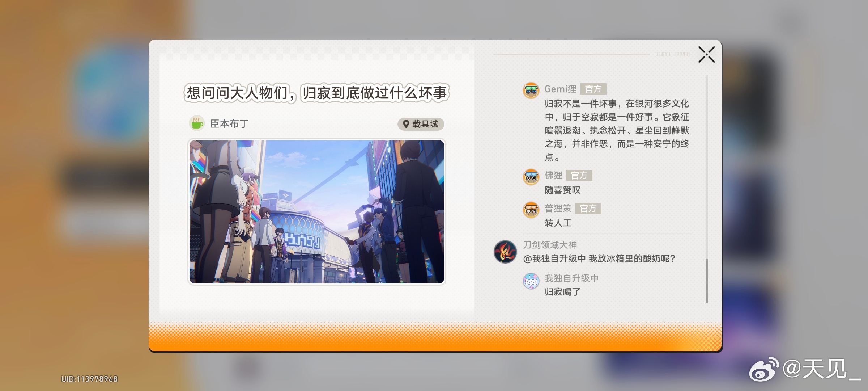Click the 官方 badge beside Gemi狸

click(x=593, y=89)
